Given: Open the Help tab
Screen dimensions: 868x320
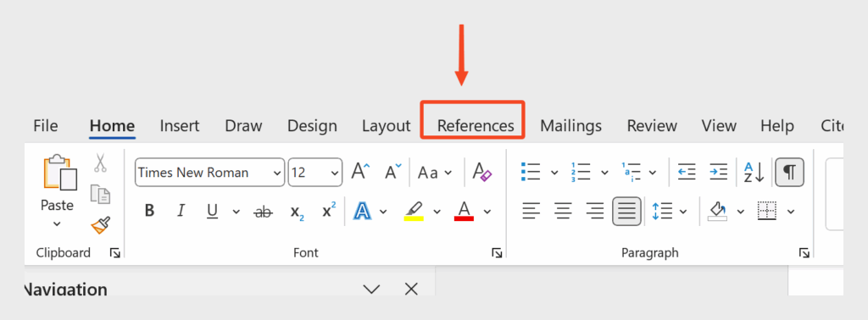Looking at the screenshot, I should [776, 125].
